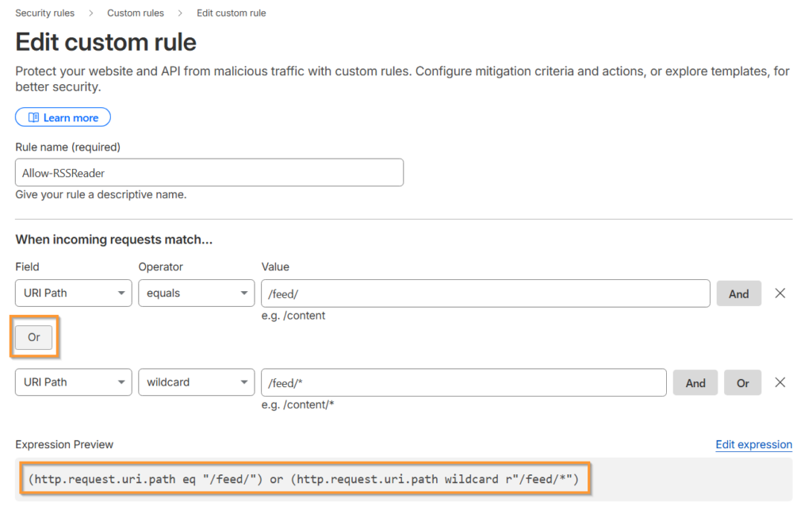Open the Edit expression link

[753, 445]
